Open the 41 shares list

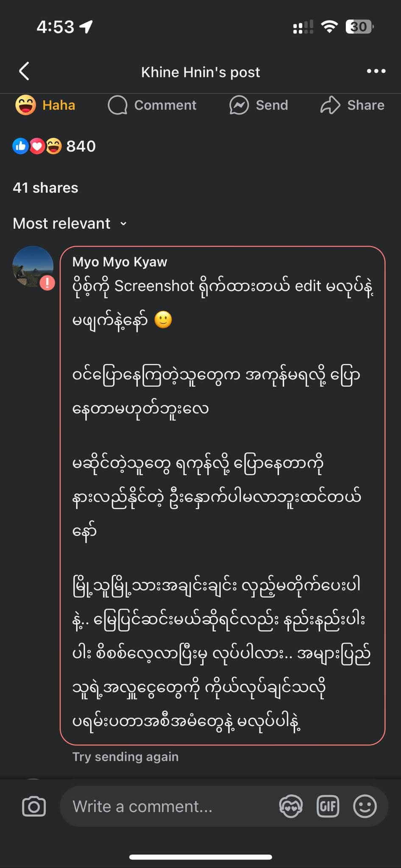45,188
